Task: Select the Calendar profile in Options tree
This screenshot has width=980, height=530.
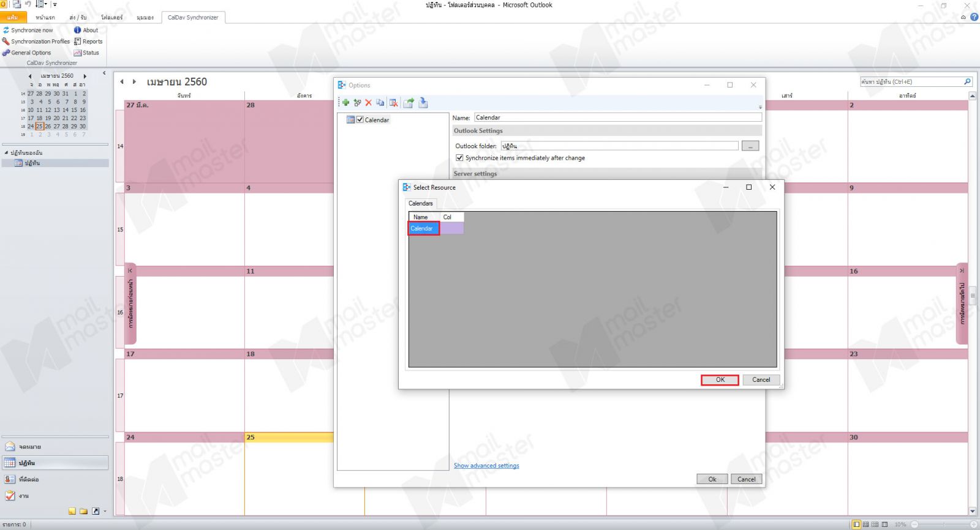Action: tap(377, 120)
